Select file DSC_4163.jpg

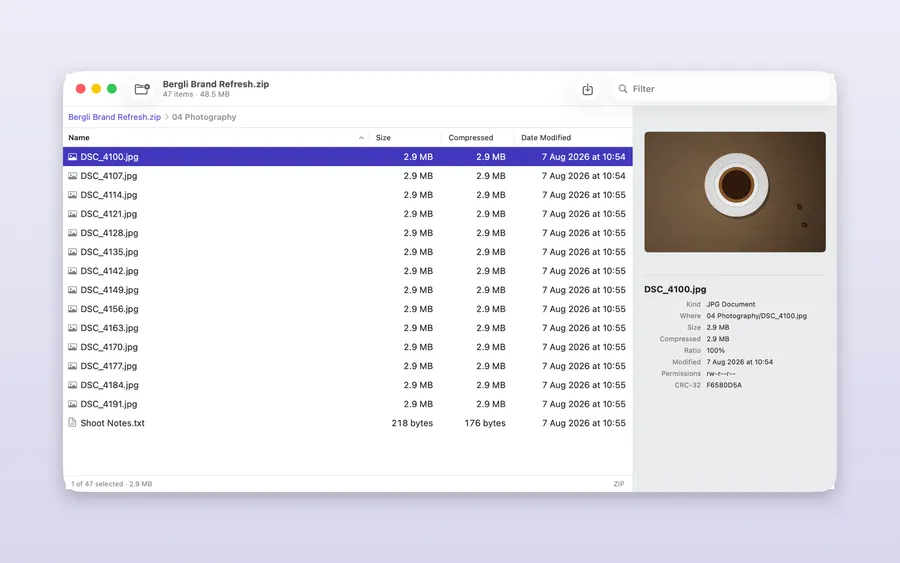point(348,328)
